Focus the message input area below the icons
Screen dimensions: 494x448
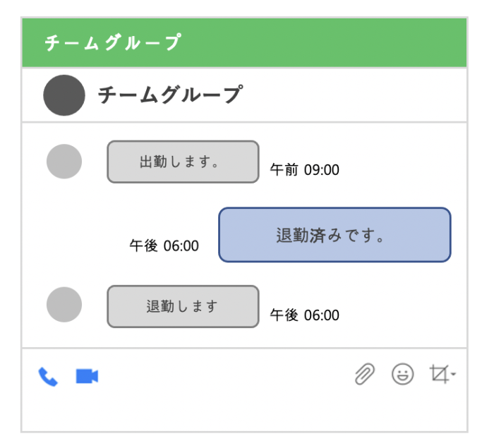[x=244, y=411]
